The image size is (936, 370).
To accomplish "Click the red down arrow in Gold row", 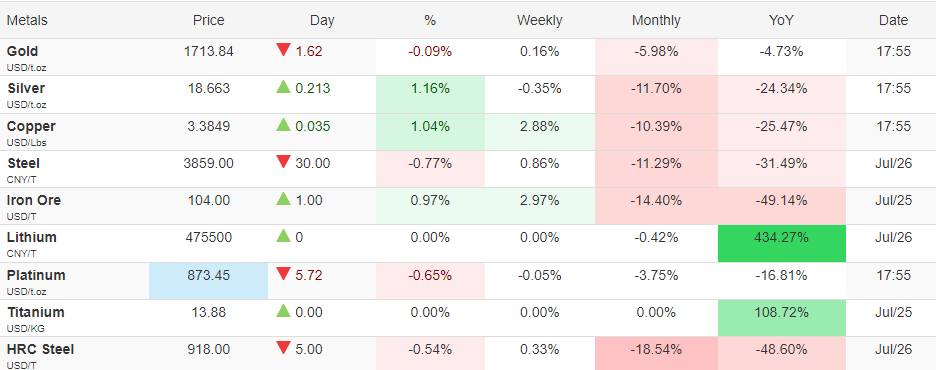I will pyautogui.click(x=283, y=50).
